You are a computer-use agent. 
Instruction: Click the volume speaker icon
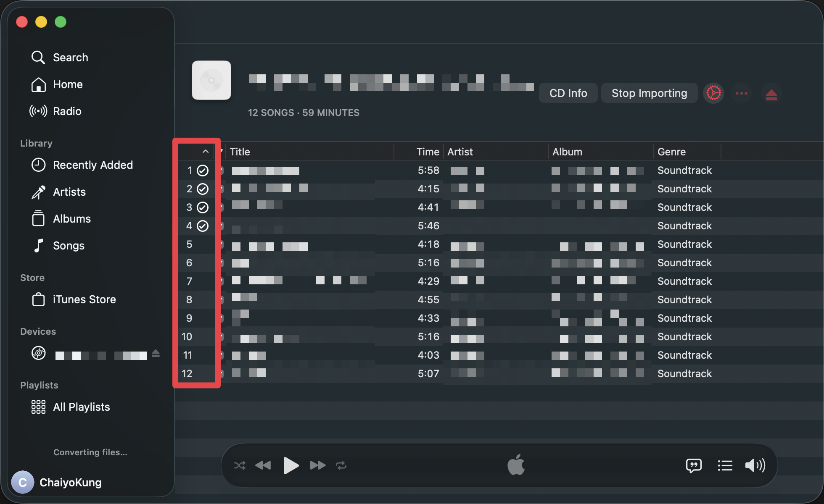pyautogui.click(x=755, y=465)
